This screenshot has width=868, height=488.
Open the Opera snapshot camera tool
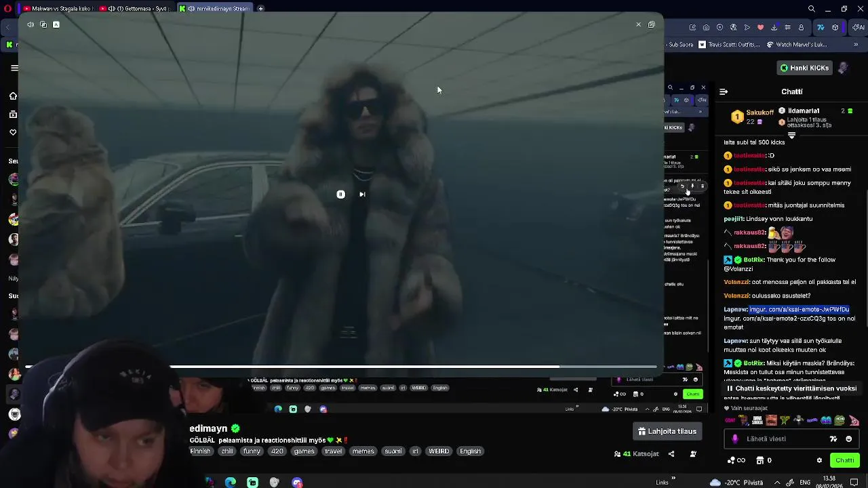click(706, 28)
